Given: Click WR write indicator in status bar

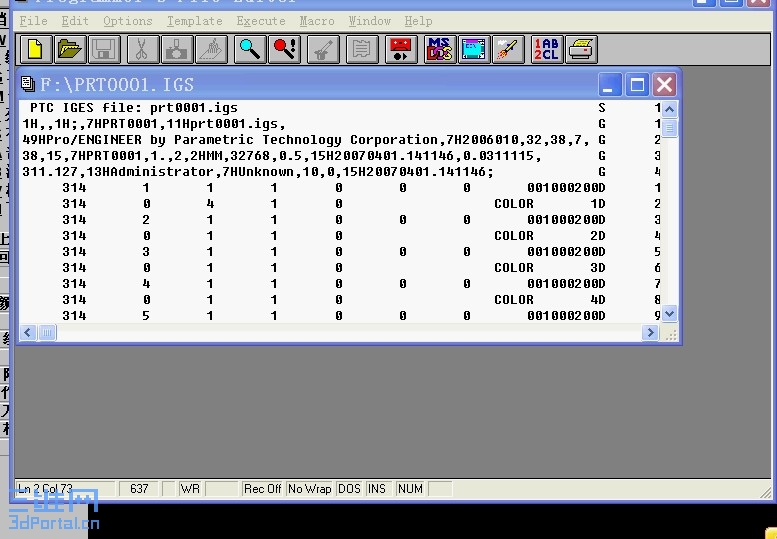Looking at the screenshot, I should [190, 489].
